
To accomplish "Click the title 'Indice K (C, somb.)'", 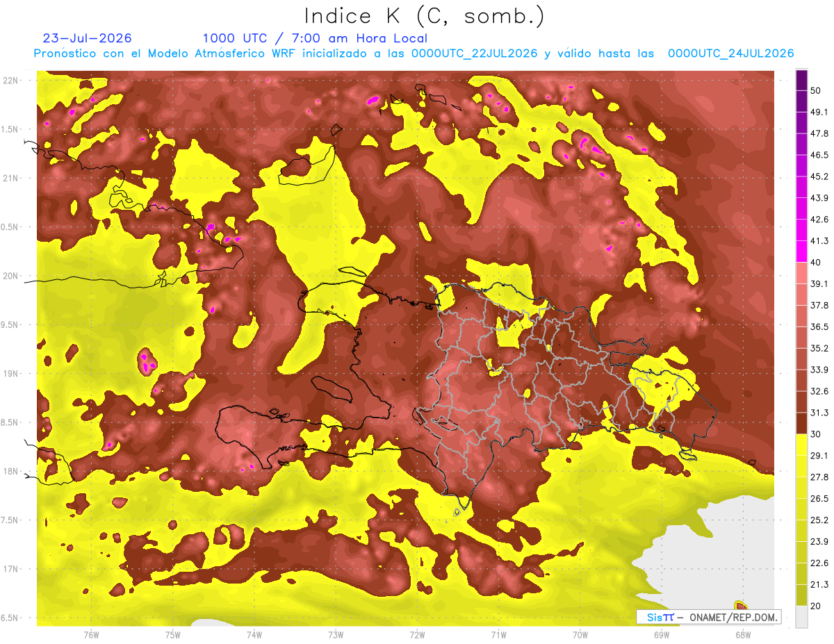I will (424, 15).
